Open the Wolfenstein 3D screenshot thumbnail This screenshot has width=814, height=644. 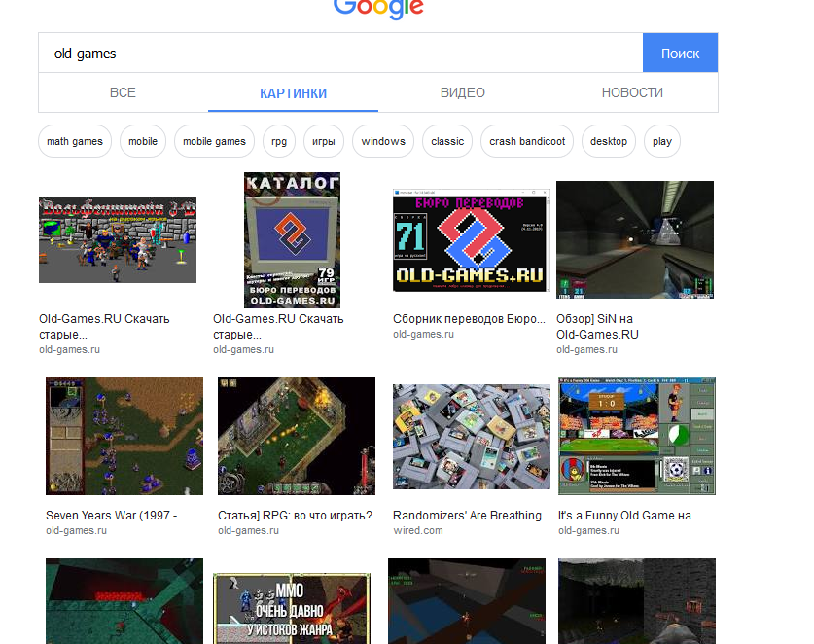tap(118, 240)
